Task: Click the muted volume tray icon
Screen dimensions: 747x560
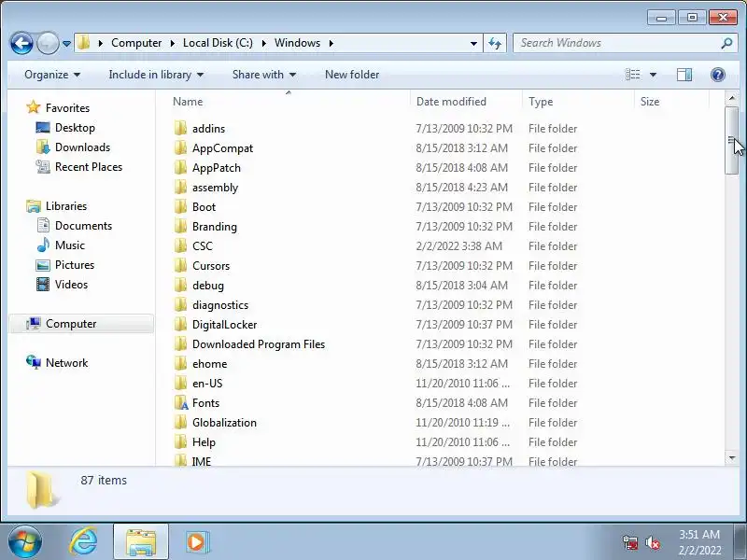Action: pos(652,542)
